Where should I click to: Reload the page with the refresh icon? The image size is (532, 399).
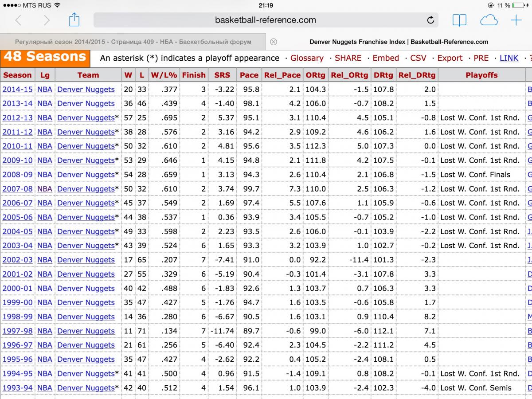coord(430,20)
